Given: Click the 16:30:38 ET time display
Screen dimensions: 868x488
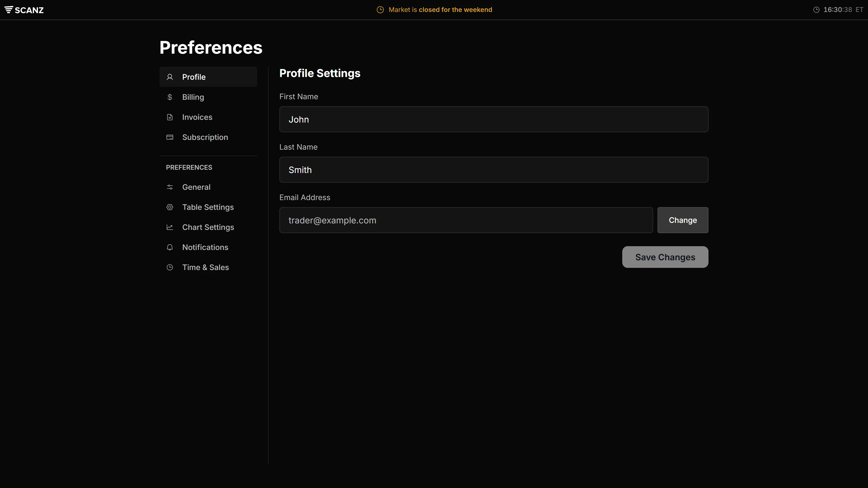Looking at the screenshot, I should pyautogui.click(x=843, y=10).
